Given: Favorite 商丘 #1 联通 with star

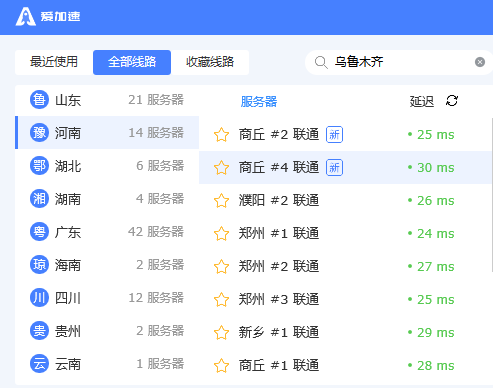Looking at the screenshot, I should click(x=221, y=366).
